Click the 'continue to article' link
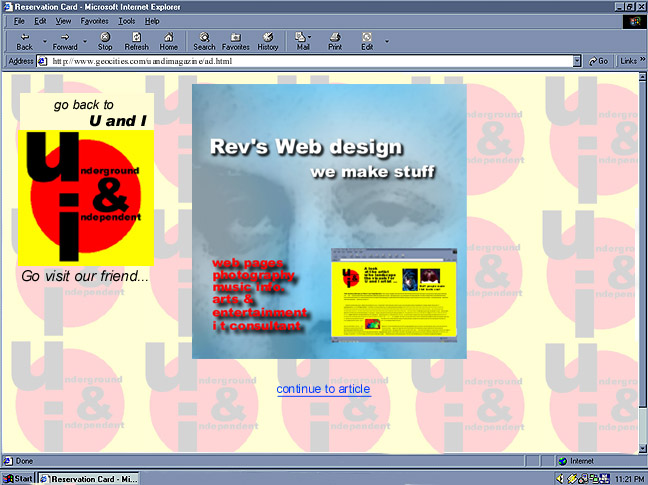Image resolution: width=648 pixels, height=485 pixels. 323,389
